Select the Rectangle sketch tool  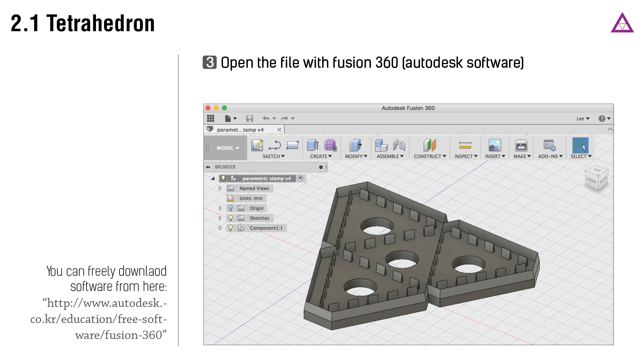coord(293,145)
